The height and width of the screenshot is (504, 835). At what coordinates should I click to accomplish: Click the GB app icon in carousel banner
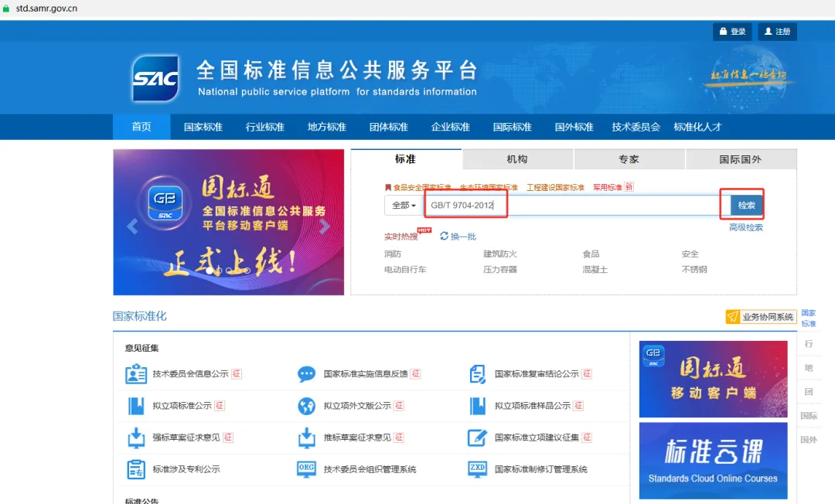click(165, 203)
